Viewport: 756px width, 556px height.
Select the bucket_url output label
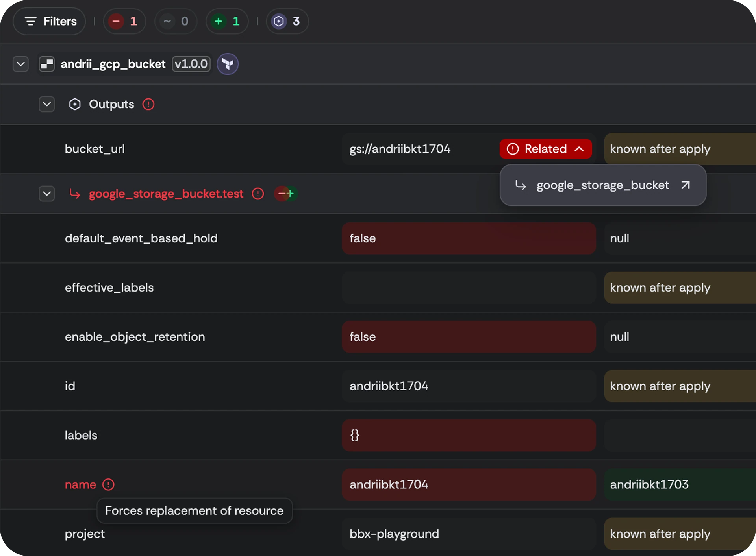pos(94,149)
